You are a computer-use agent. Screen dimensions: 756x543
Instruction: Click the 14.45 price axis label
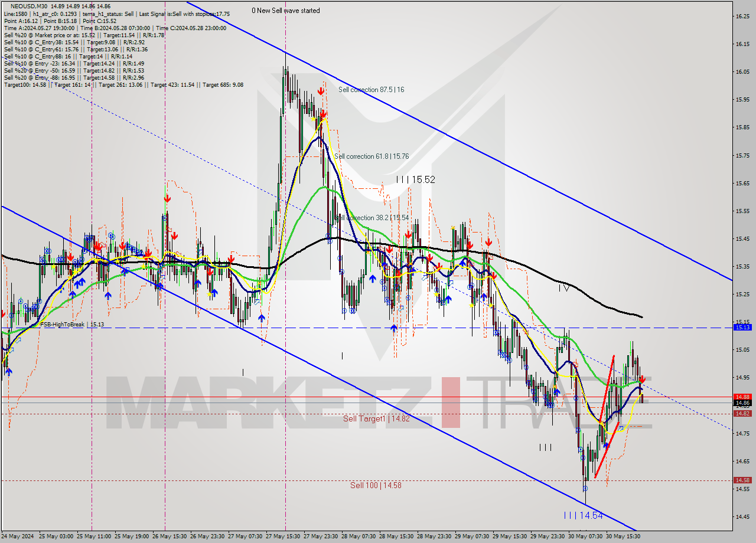coord(742,516)
